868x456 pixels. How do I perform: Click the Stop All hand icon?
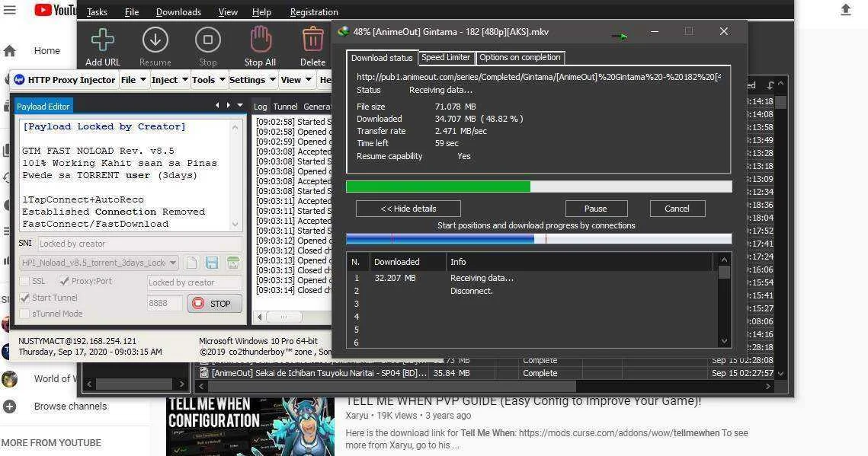pos(260,40)
